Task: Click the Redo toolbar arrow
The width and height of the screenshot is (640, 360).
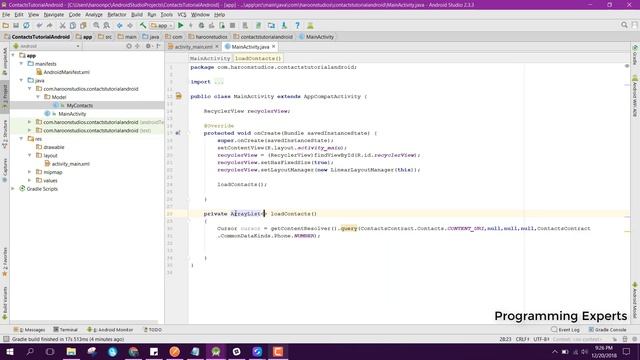Action: click(x=50, y=25)
